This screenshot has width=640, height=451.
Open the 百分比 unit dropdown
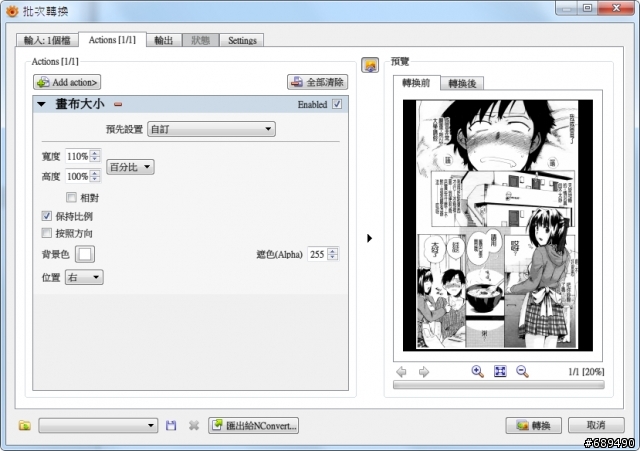130,167
